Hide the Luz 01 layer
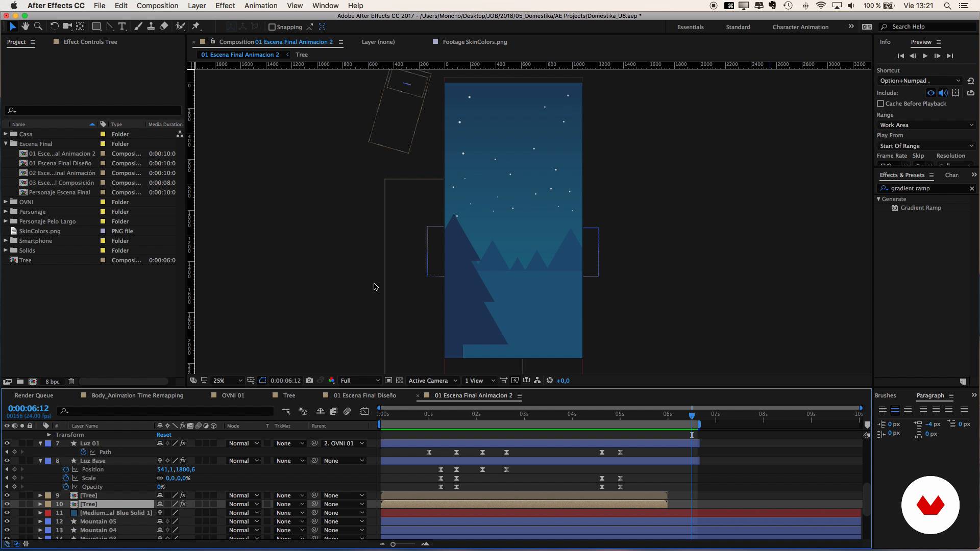 7,443
